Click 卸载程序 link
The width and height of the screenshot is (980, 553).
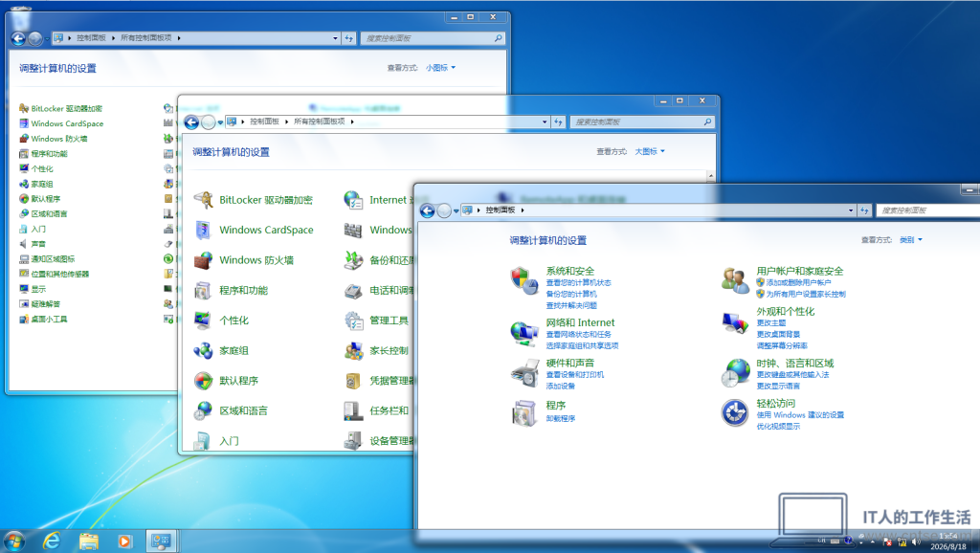click(561, 419)
